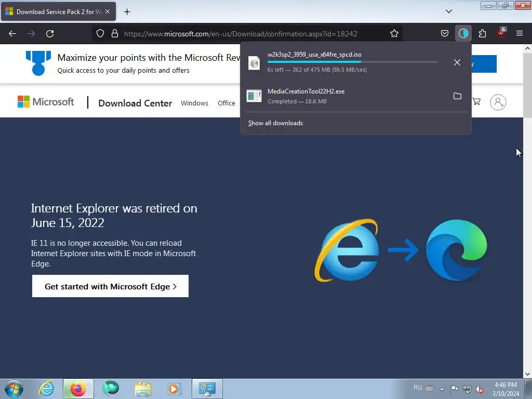Open MediaCreationTool22H2.exe download entry
Viewport: 532px width, 399px height.
(346, 96)
